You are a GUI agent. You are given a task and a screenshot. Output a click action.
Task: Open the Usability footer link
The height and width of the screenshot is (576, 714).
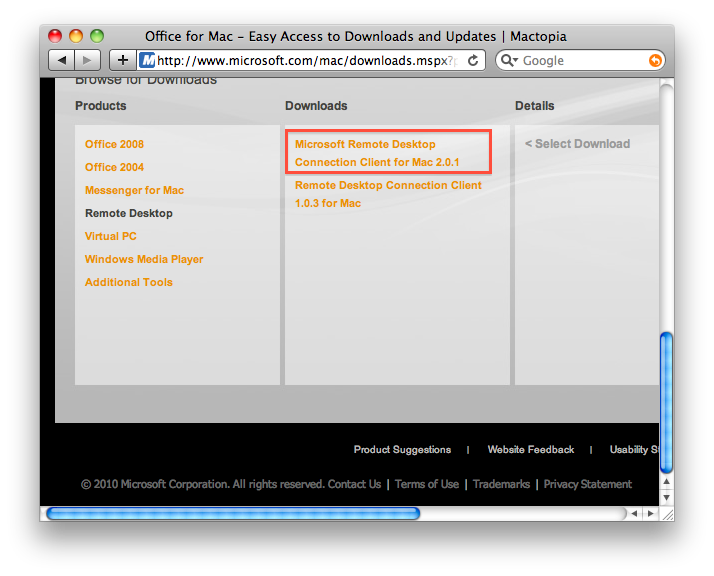pos(634,449)
